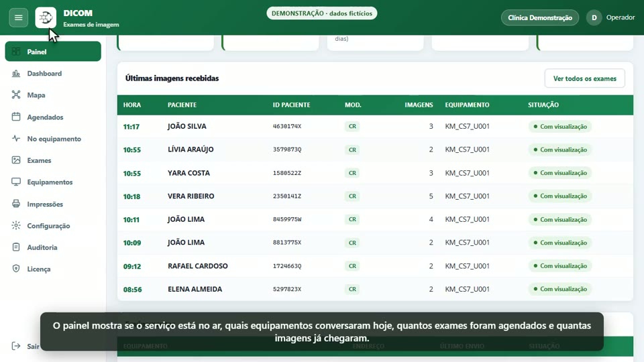Viewport: 644px width, 362px height.
Task: Click the Operador avatar circle D
Action: pos(594,17)
